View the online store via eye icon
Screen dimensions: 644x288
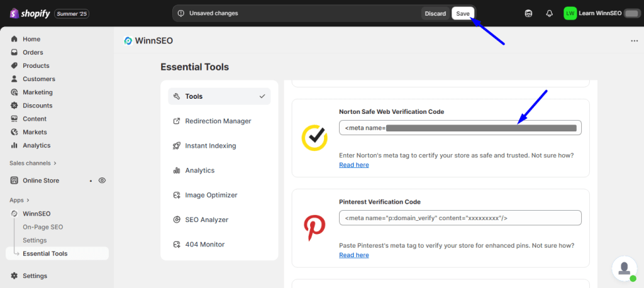[x=103, y=180]
